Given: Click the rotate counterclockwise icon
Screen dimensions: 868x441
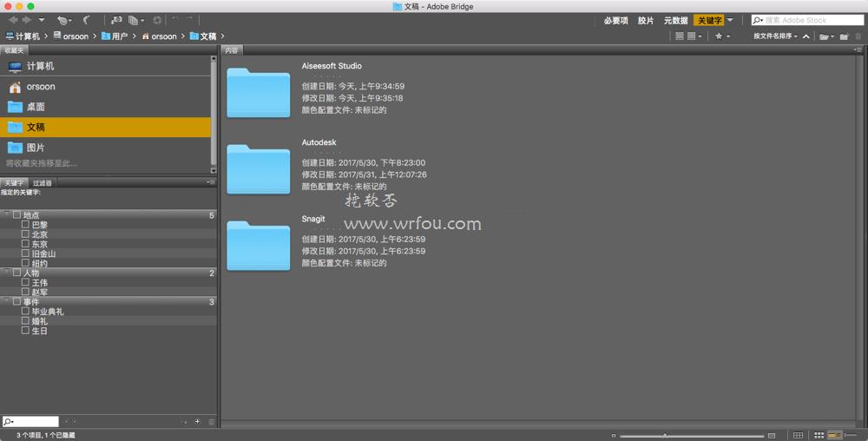Looking at the screenshot, I should pos(175,20).
